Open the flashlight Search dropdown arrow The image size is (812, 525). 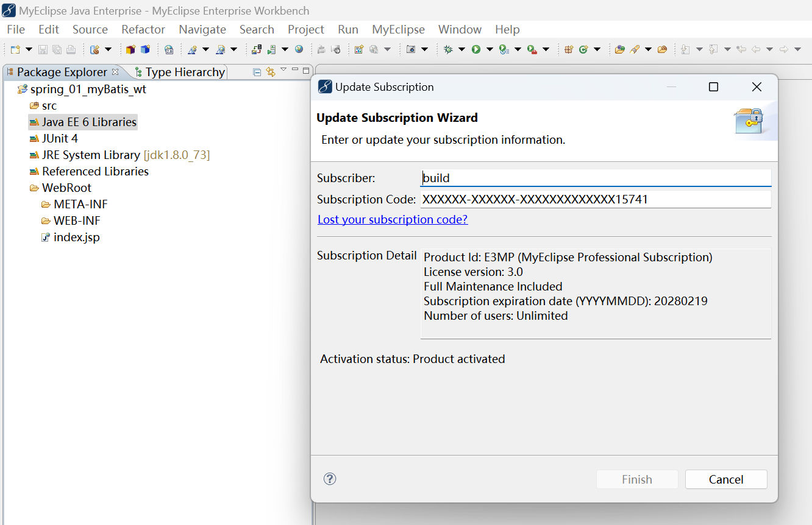[648, 49]
